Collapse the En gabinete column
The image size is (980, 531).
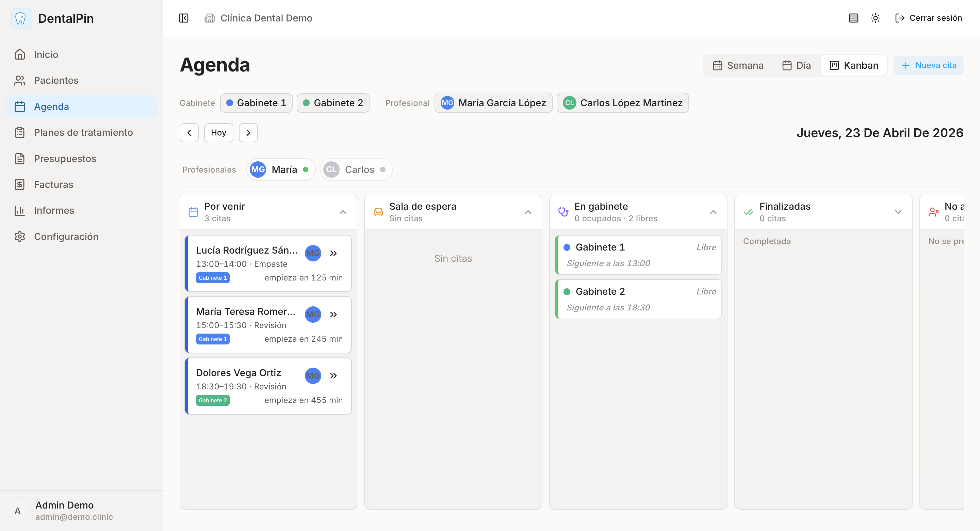[x=713, y=212]
